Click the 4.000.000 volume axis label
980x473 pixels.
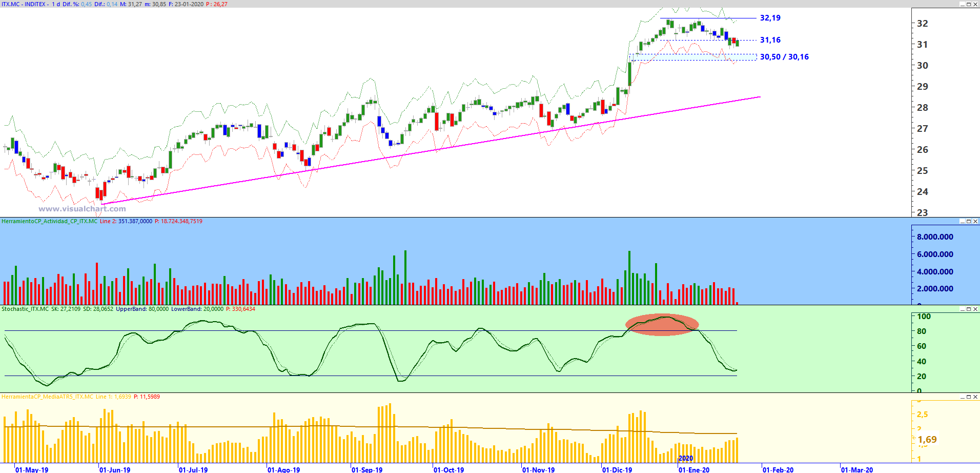point(935,272)
